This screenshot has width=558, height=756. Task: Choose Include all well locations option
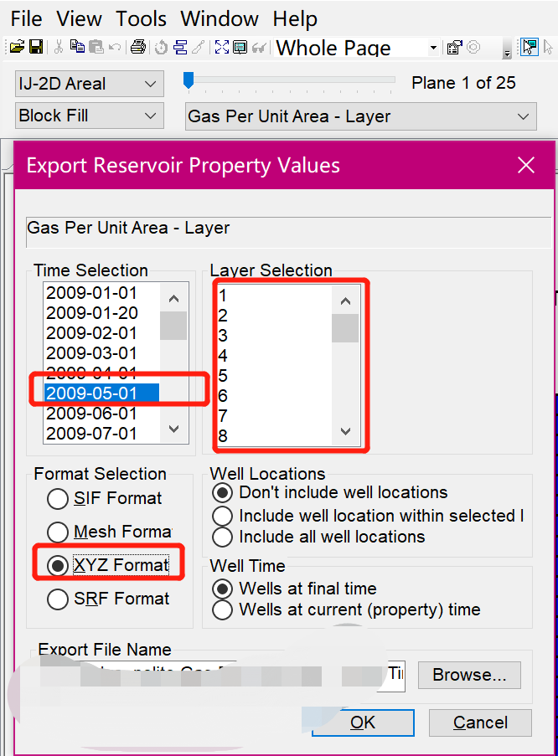[x=222, y=537]
